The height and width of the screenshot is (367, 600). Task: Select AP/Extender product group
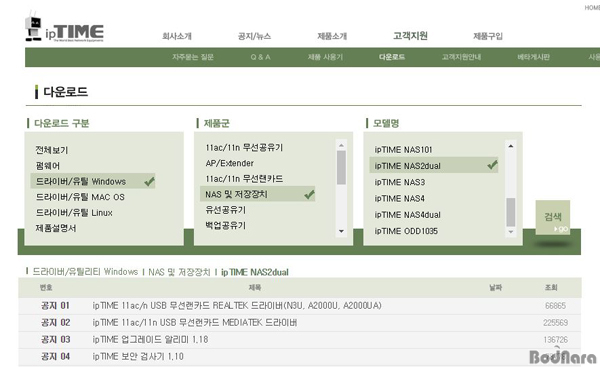(x=230, y=163)
